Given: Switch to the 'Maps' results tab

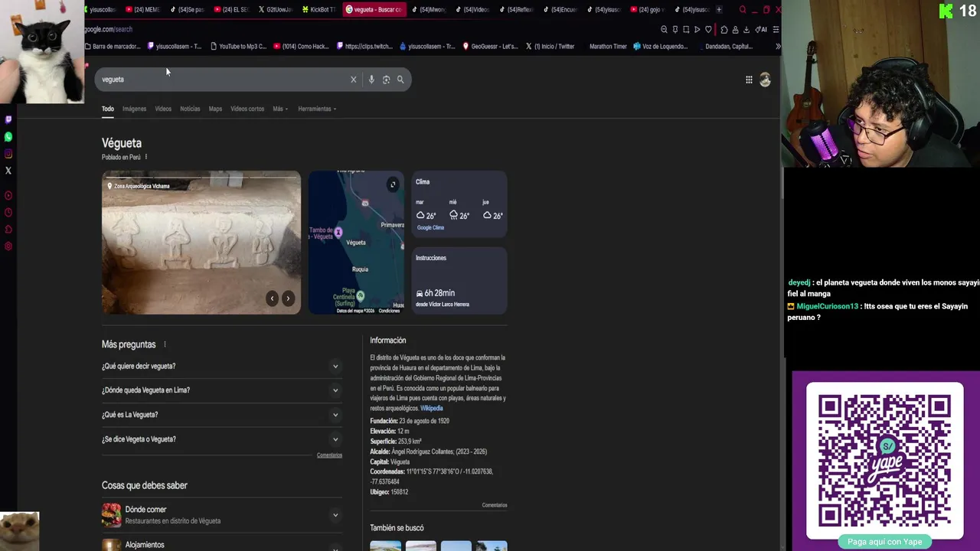Looking at the screenshot, I should [215, 109].
